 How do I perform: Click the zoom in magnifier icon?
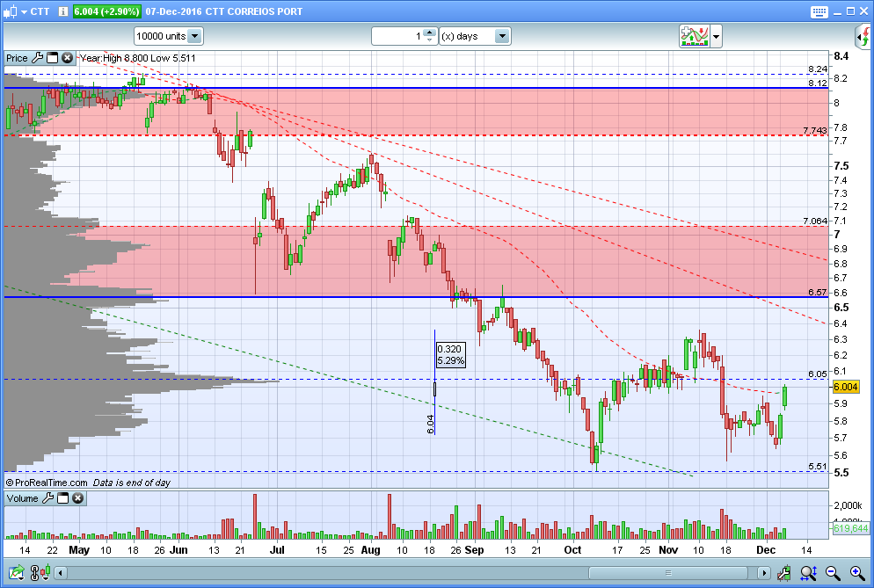[857, 572]
